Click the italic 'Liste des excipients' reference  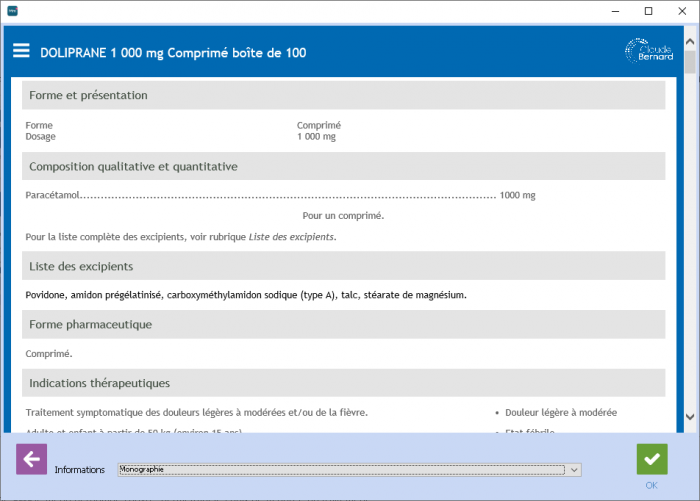[x=292, y=237]
